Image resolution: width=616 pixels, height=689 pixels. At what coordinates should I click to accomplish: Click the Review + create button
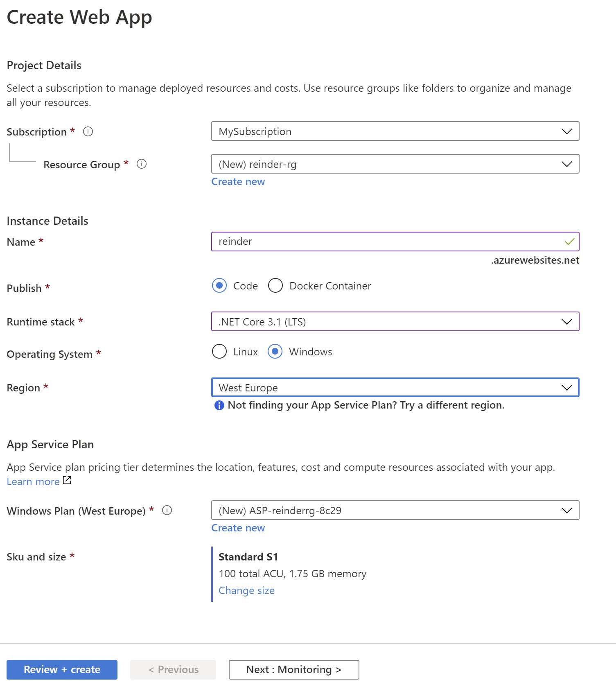point(62,670)
